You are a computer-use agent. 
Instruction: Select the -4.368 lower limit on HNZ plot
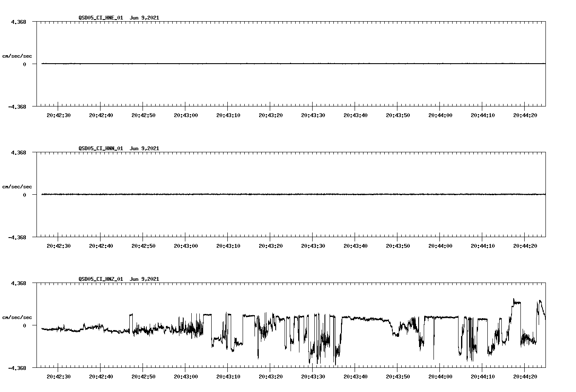pyautogui.click(x=17, y=368)
